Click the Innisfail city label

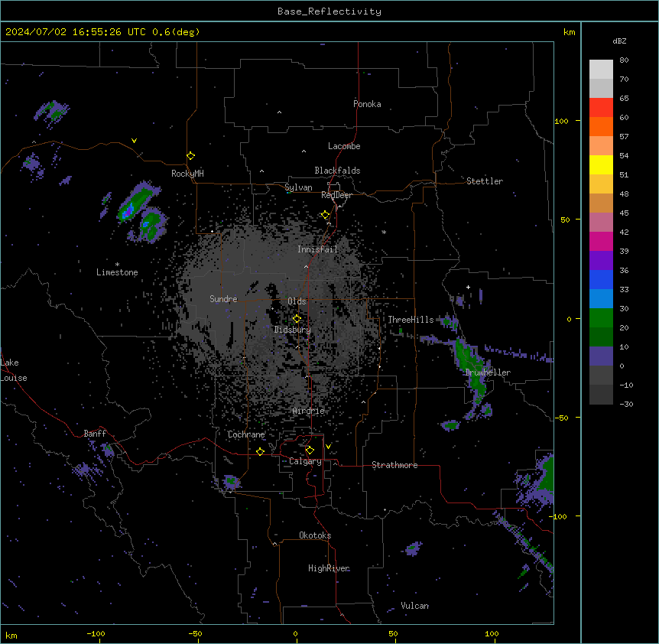pyautogui.click(x=317, y=249)
